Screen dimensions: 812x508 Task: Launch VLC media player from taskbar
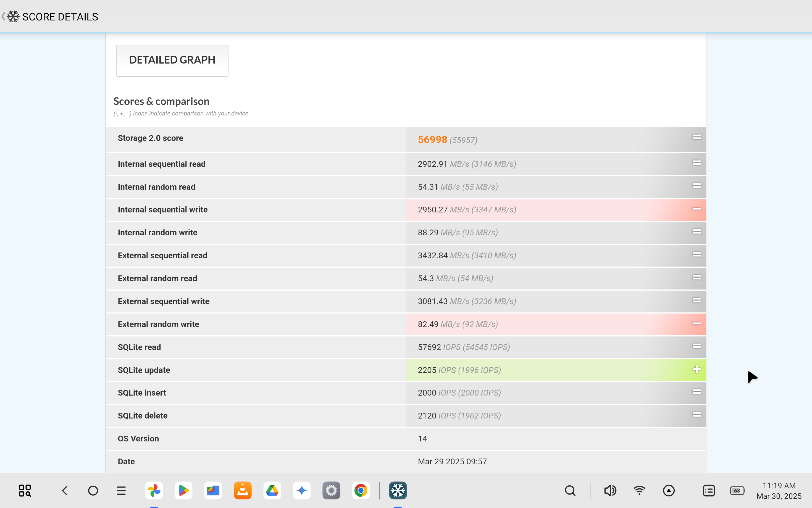(x=243, y=491)
